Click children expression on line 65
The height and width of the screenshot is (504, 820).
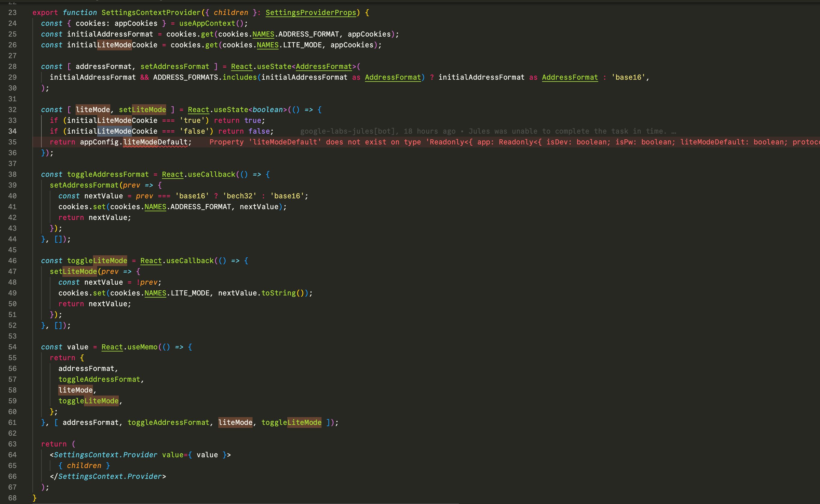(84, 466)
